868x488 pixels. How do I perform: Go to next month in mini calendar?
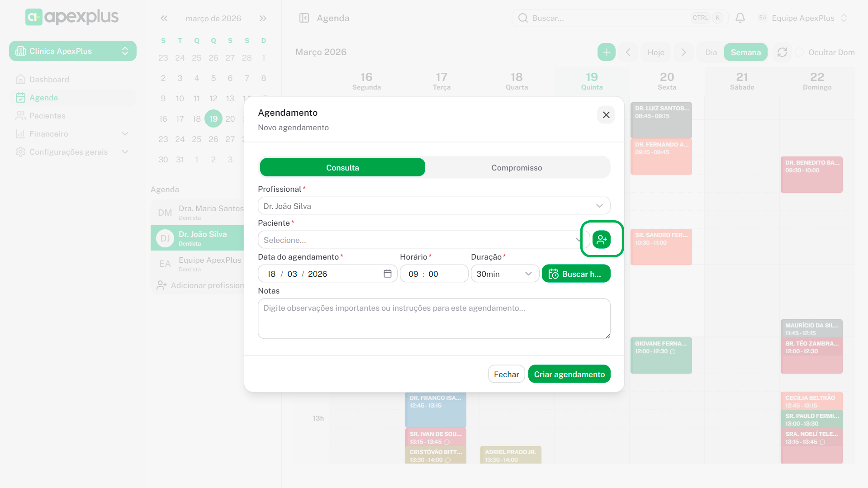tap(263, 19)
